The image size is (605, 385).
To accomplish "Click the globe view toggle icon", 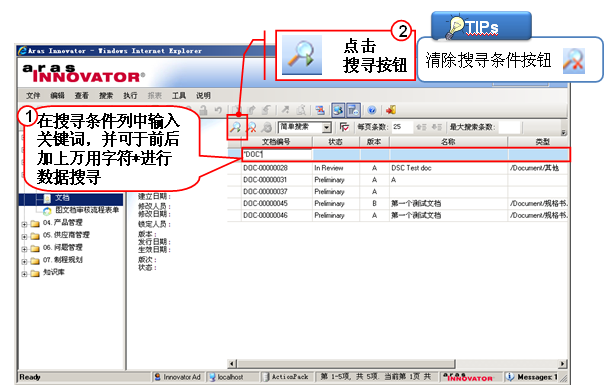I will (338, 110).
